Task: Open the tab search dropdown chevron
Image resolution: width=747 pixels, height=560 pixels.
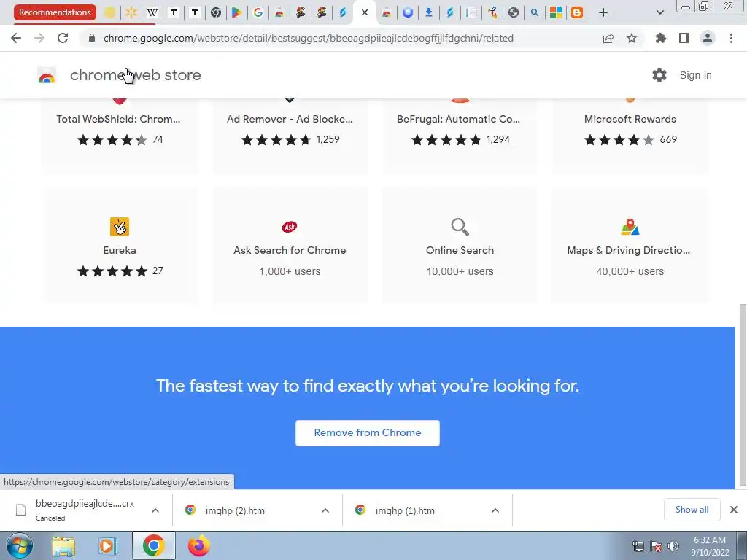Action: (x=659, y=13)
